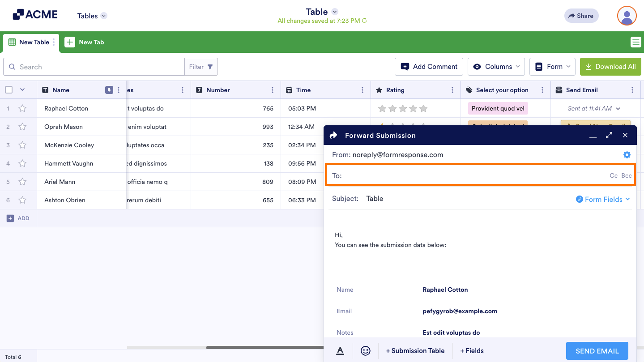Select the cell with 765
This screenshot has width=644, height=362.
coord(236,108)
